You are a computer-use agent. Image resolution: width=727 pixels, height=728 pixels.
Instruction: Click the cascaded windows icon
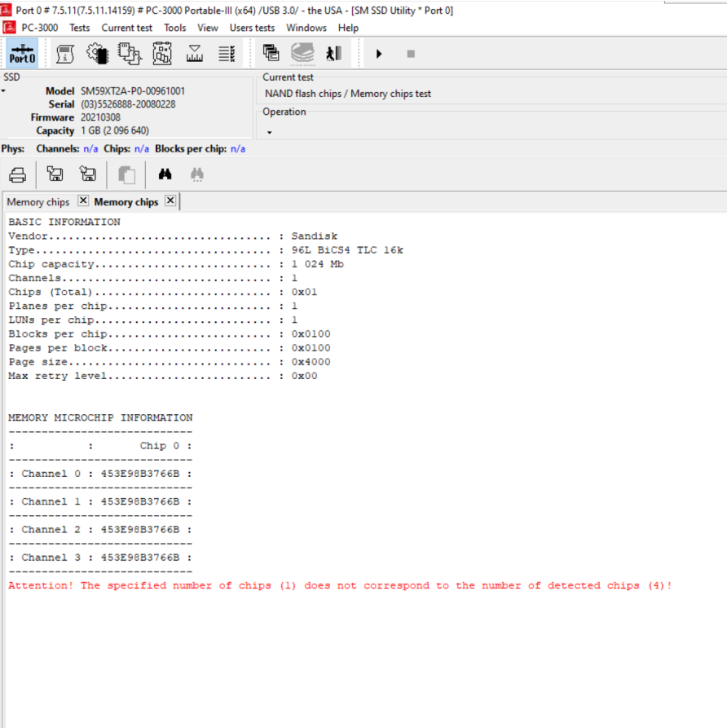click(271, 53)
